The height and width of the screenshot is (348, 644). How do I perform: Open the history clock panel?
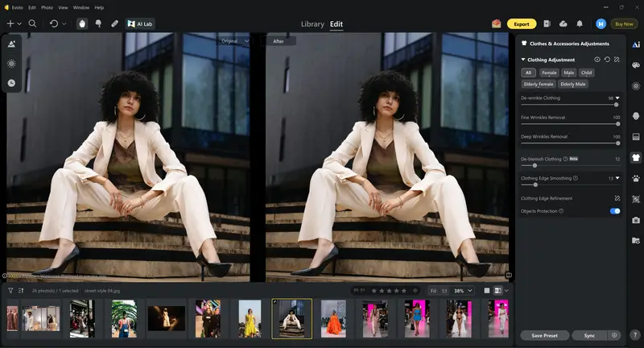[x=12, y=83]
